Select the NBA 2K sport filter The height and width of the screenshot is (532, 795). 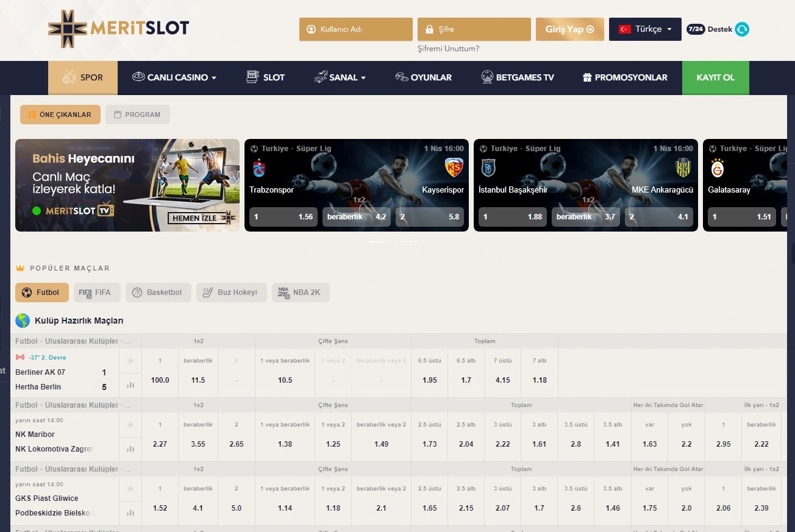(x=301, y=293)
